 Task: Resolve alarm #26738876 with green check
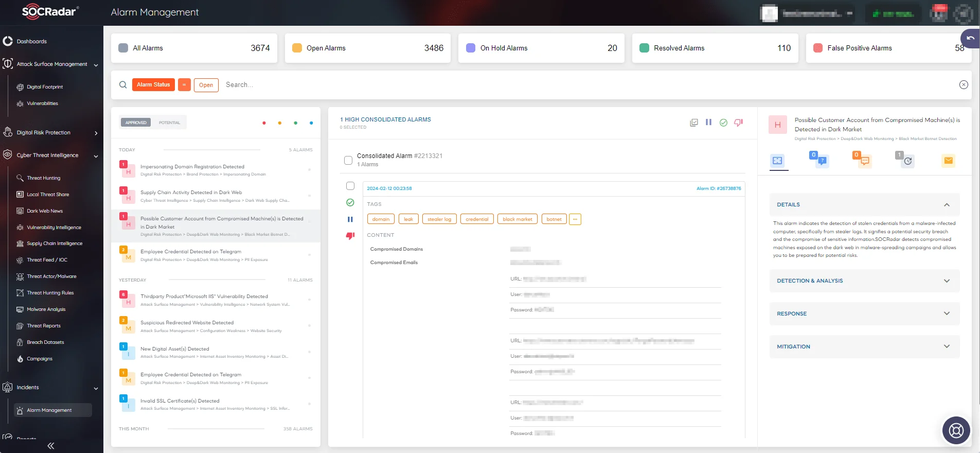(x=350, y=203)
